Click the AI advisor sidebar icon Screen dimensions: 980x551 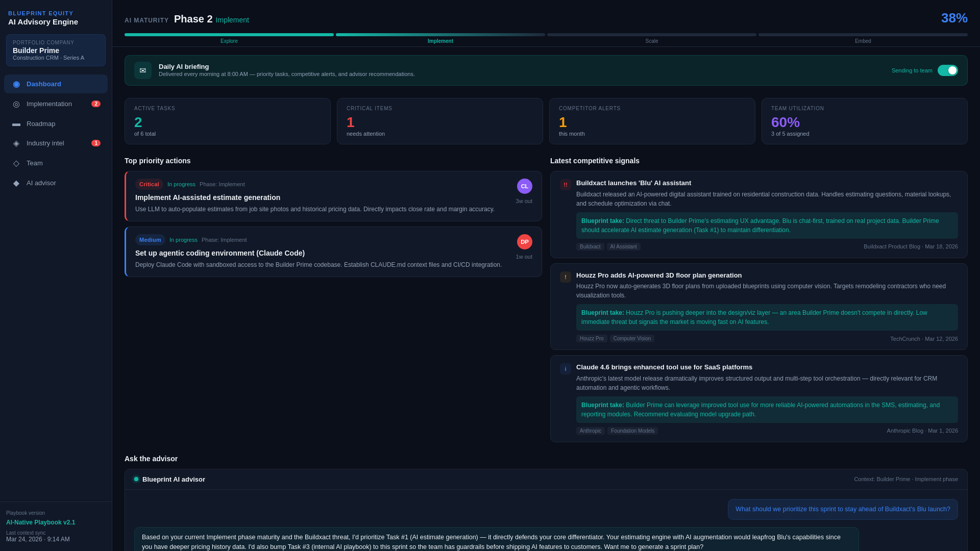[x=16, y=183]
